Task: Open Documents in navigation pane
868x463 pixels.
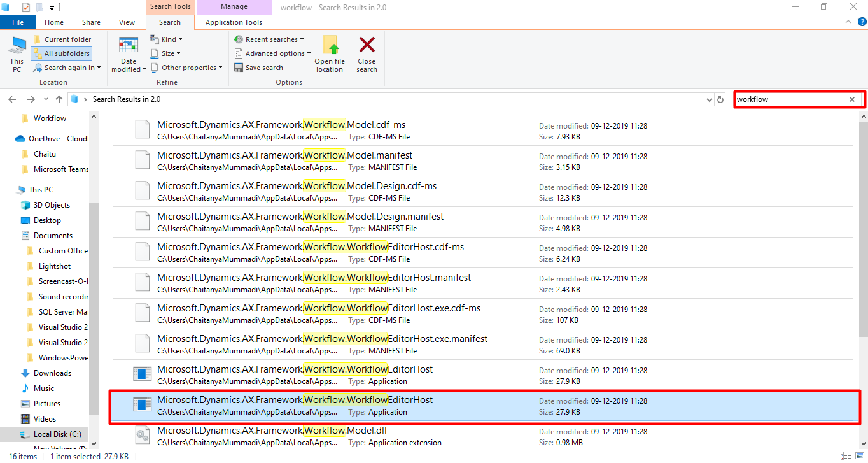Action: click(53, 236)
